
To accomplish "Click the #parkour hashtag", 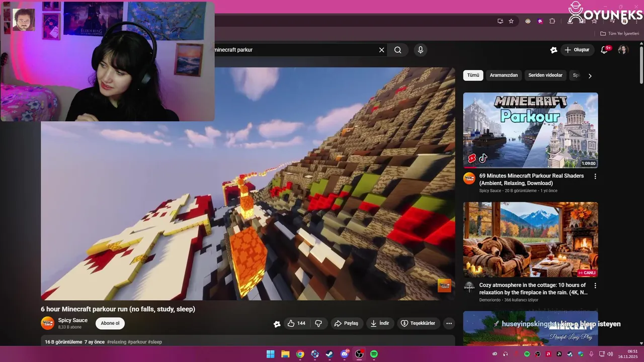I will [x=137, y=342].
